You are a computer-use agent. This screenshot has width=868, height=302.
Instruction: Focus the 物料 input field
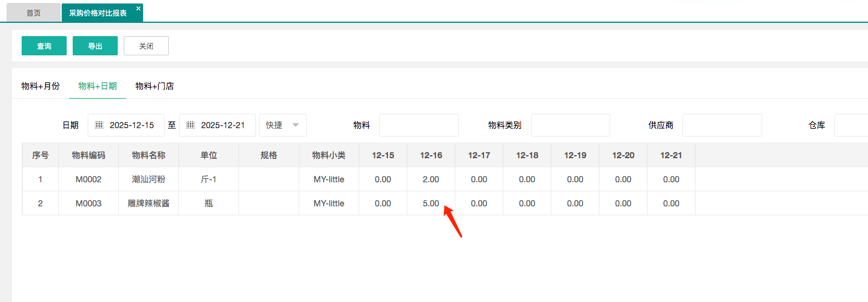coord(419,125)
